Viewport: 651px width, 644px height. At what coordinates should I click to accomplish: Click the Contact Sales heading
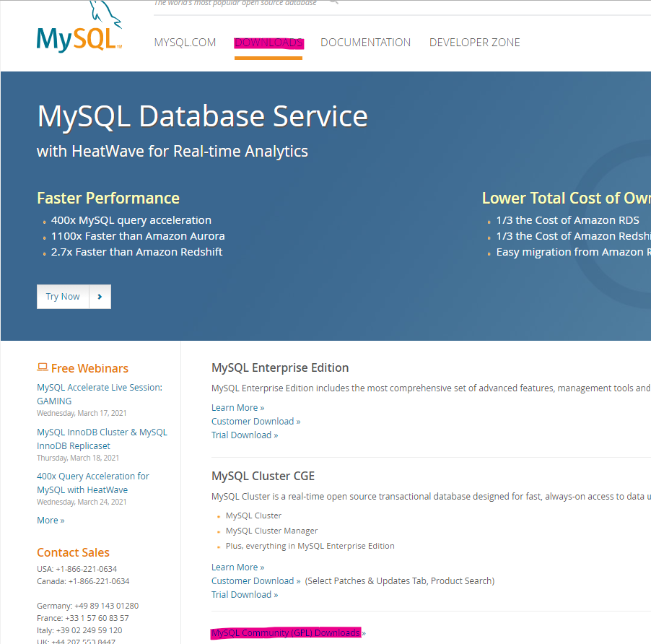73,552
